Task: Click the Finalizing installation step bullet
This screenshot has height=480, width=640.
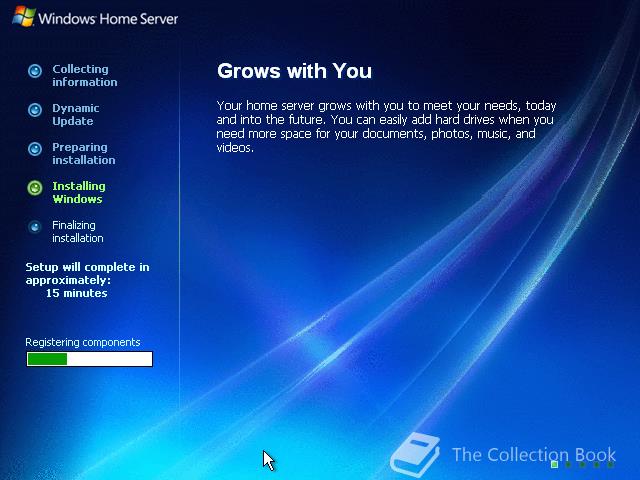Action: [35, 227]
